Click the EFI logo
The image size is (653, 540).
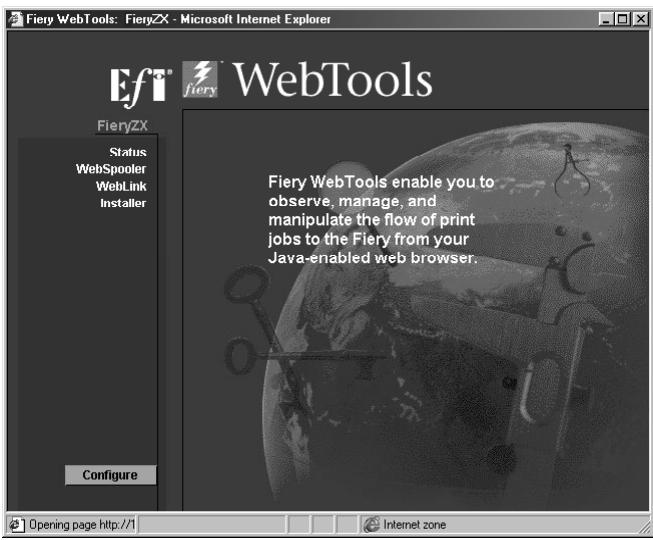[141, 87]
